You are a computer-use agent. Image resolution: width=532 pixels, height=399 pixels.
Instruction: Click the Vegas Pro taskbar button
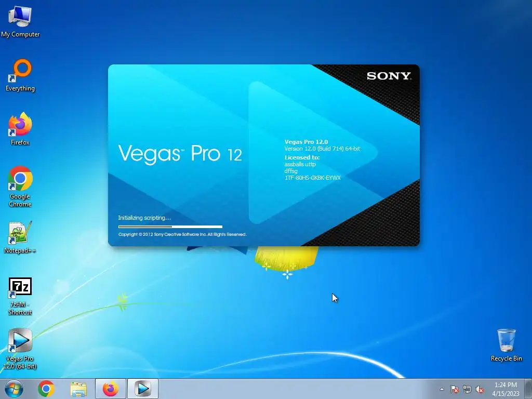pyautogui.click(x=142, y=389)
